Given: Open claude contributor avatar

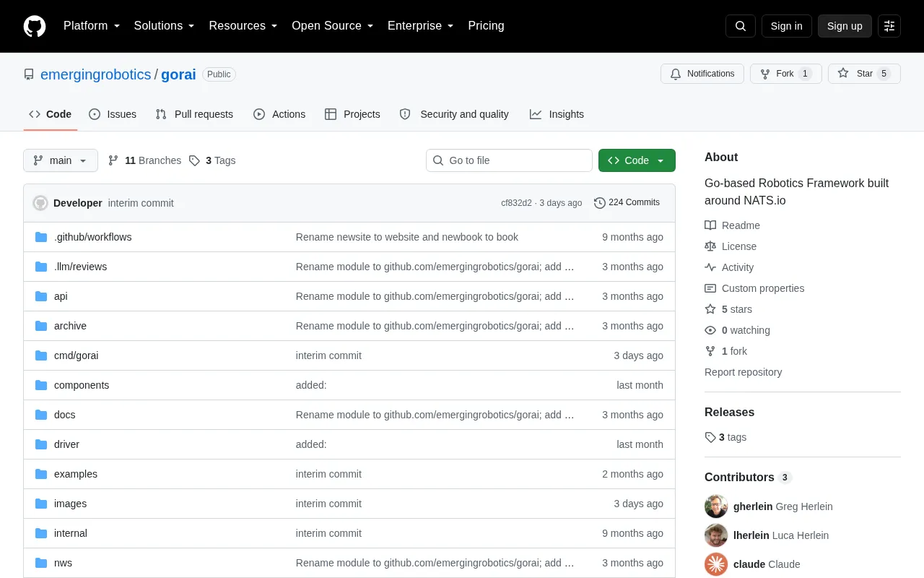Looking at the screenshot, I should [716, 564].
